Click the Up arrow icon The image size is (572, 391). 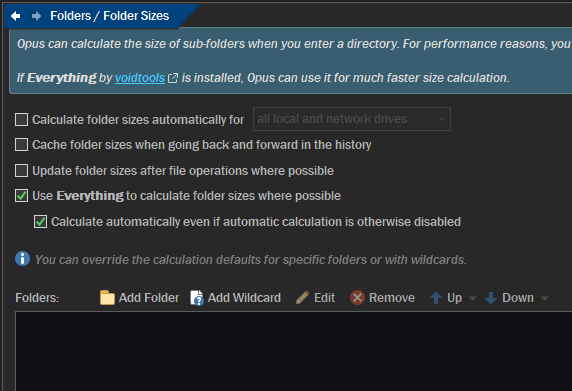point(436,298)
